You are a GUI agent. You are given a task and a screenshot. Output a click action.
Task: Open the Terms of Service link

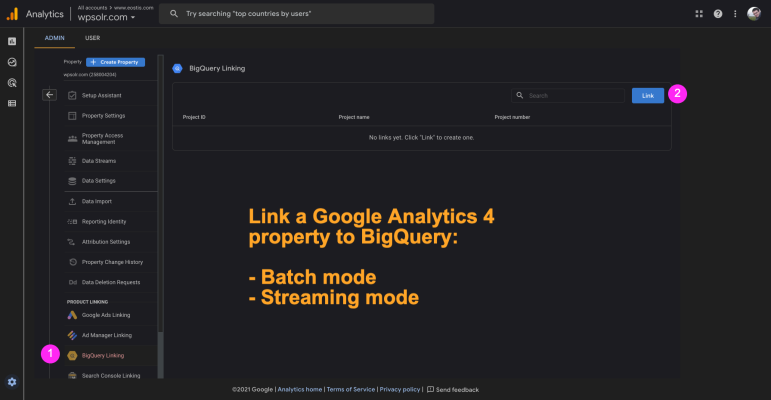coord(351,390)
